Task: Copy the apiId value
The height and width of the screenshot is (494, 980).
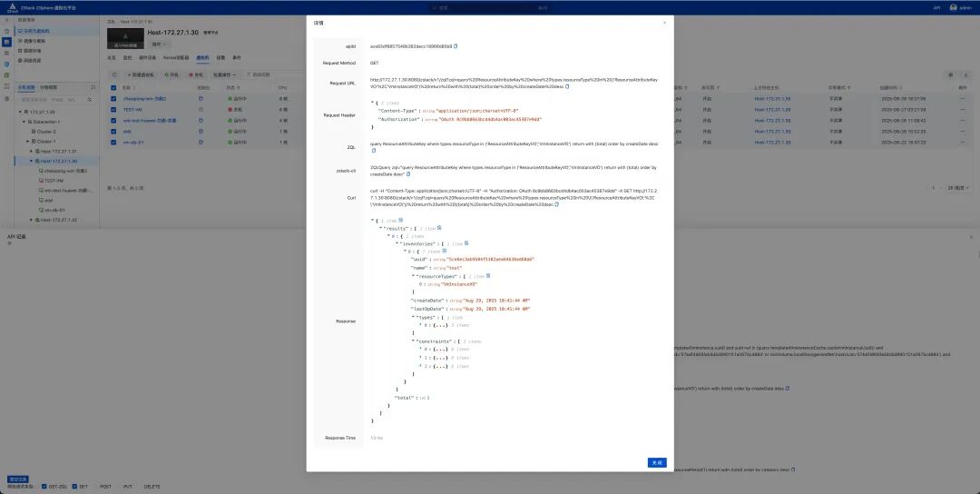Action: 456,45
